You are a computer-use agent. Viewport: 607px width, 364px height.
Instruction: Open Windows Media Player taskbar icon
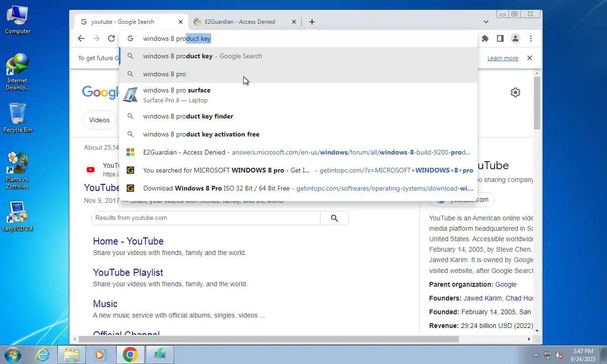click(100, 355)
